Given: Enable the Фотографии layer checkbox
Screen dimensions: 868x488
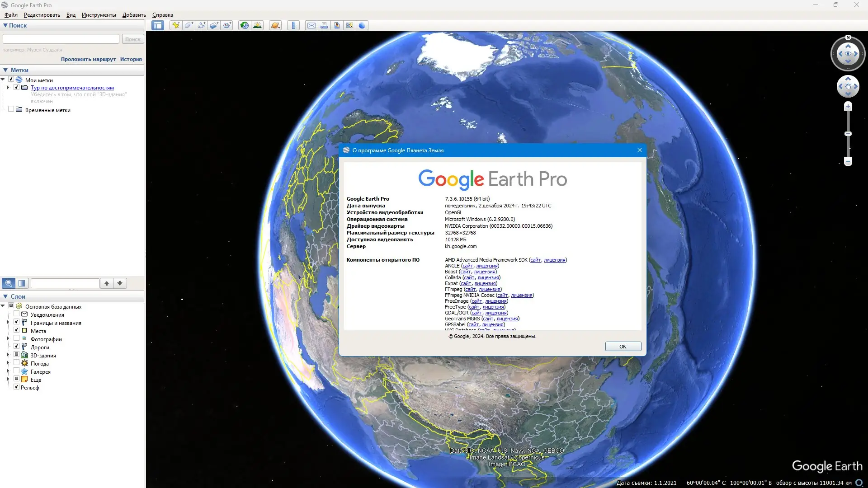Looking at the screenshot, I should tap(17, 338).
